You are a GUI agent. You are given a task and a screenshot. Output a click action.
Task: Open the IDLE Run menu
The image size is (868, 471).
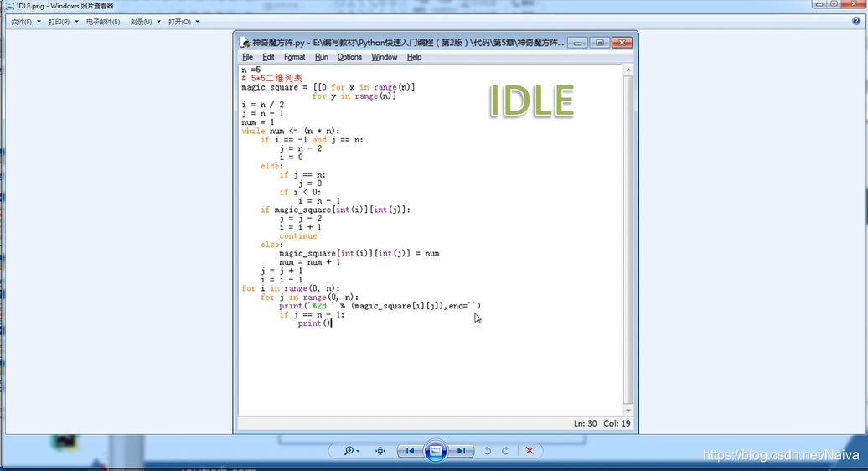[321, 57]
